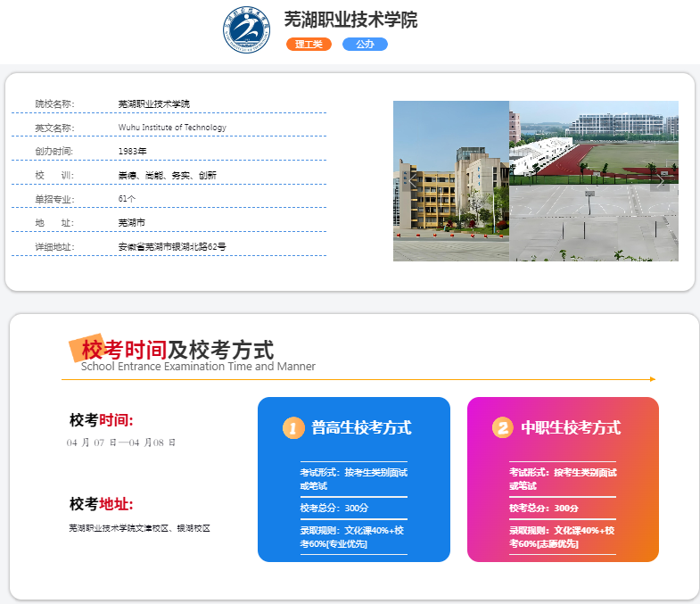This screenshot has height=604, width=700.
Task: Click the English name Wuhu Institute of Technology
Action: [172, 128]
